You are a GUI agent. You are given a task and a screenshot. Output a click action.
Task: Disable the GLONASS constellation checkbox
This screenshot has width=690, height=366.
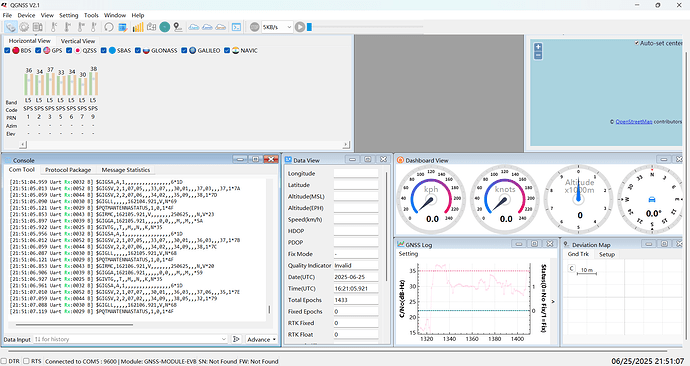[x=138, y=51]
